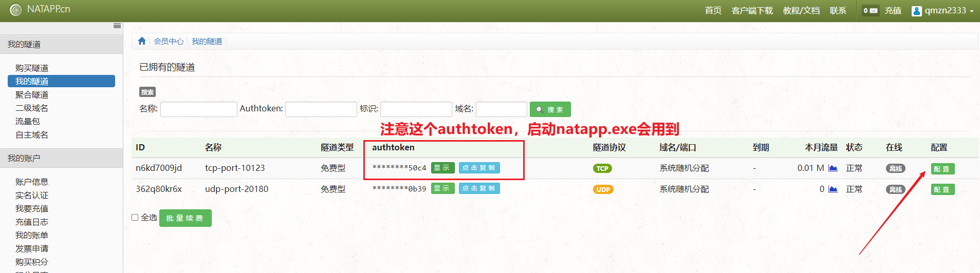This screenshot has width=980, height=273.
Task: Show authtoken for tcp-port-10123
Action: [442, 168]
